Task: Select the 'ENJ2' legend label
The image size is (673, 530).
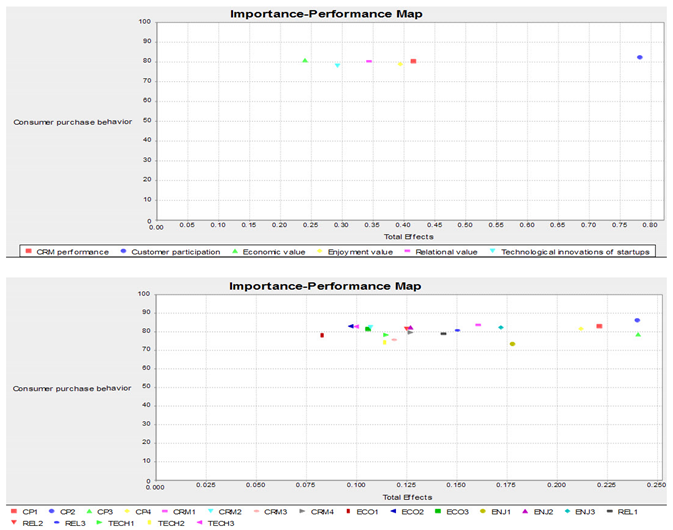Action: click(x=543, y=512)
